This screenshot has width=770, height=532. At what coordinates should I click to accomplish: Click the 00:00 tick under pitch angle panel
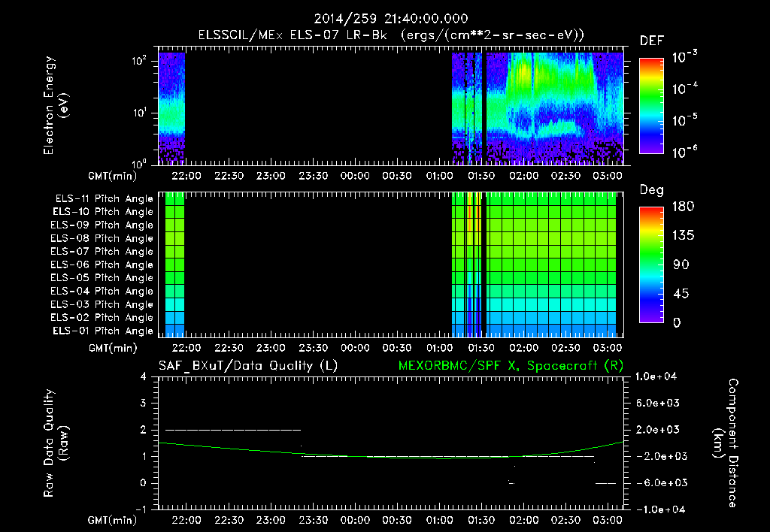tap(355, 348)
